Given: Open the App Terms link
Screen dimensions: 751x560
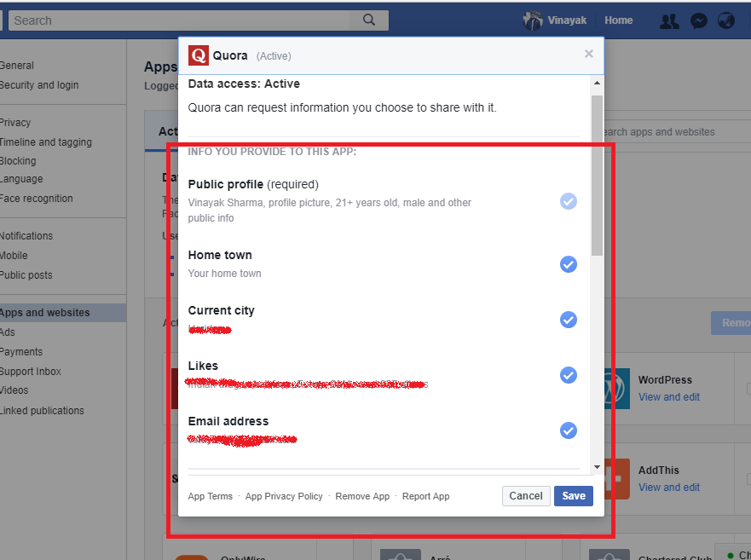Looking at the screenshot, I should [x=211, y=496].
